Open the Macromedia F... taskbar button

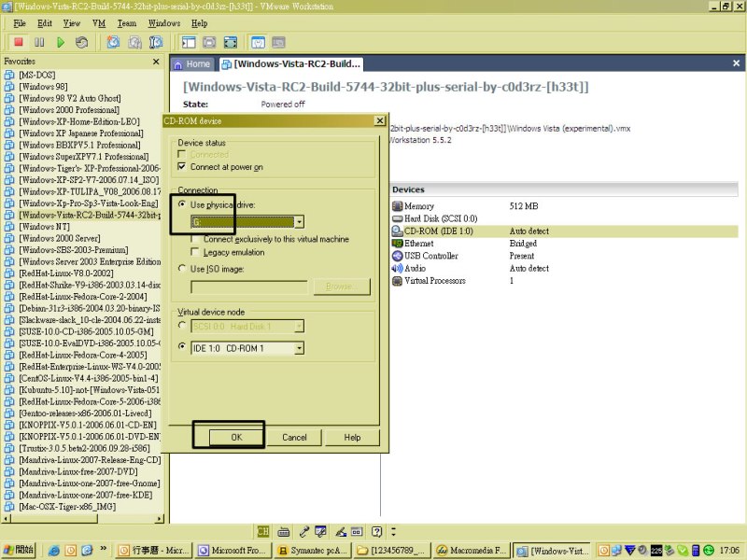coord(472,551)
